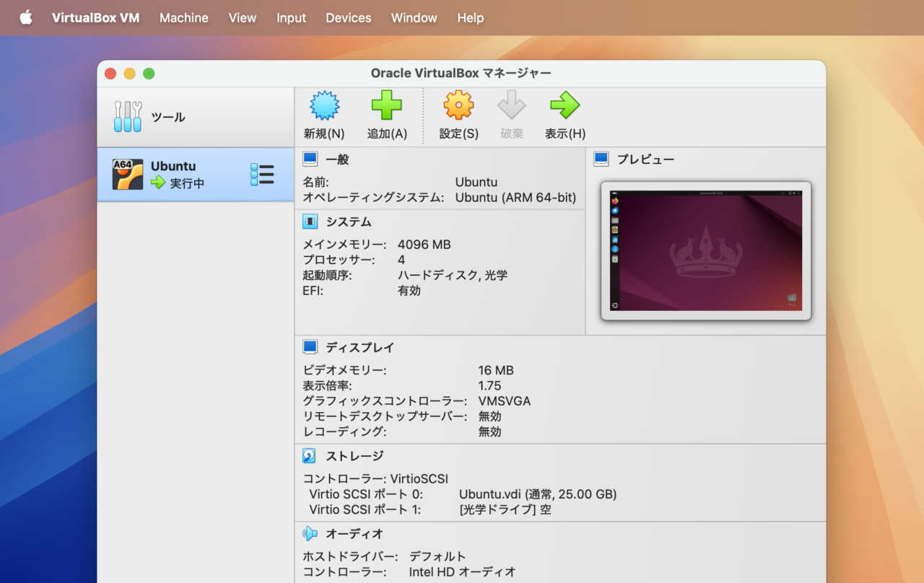
Task: Click the Show (表示) green arrow icon
Action: [x=565, y=105]
